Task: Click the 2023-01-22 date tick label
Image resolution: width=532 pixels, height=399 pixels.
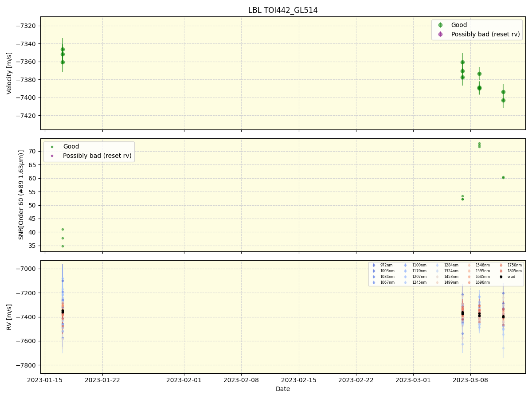Action: tap(102, 380)
